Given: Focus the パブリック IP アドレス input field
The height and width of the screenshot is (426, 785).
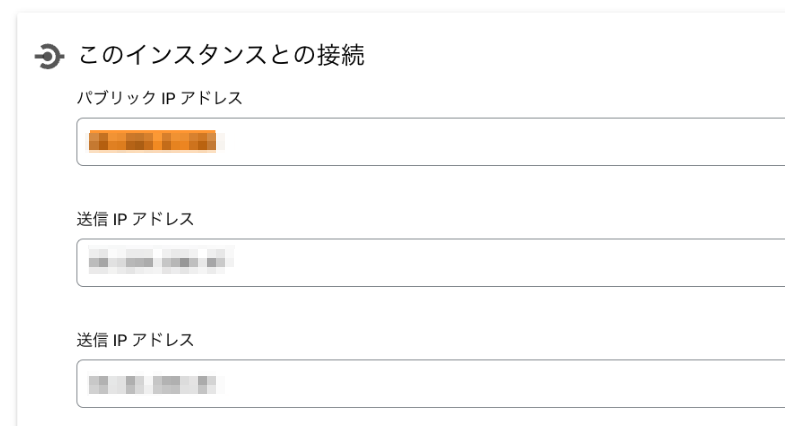Looking at the screenshot, I should 431,142.
